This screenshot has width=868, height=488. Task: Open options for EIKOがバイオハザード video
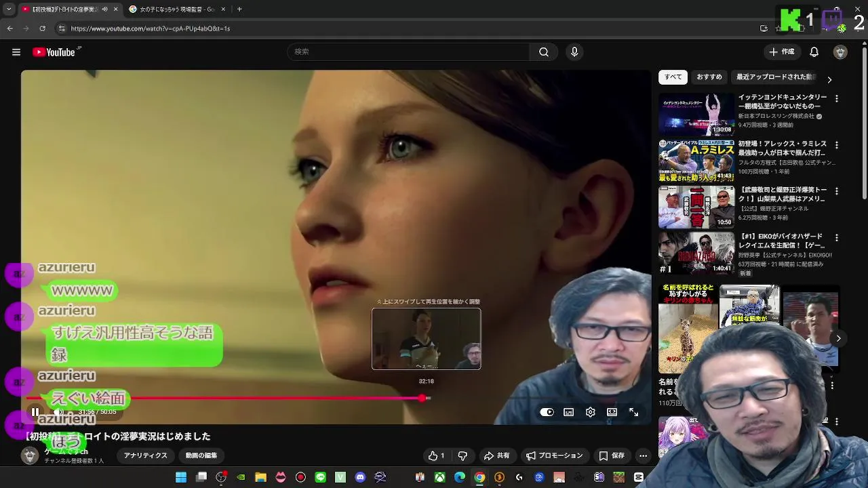pyautogui.click(x=836, y=238)
